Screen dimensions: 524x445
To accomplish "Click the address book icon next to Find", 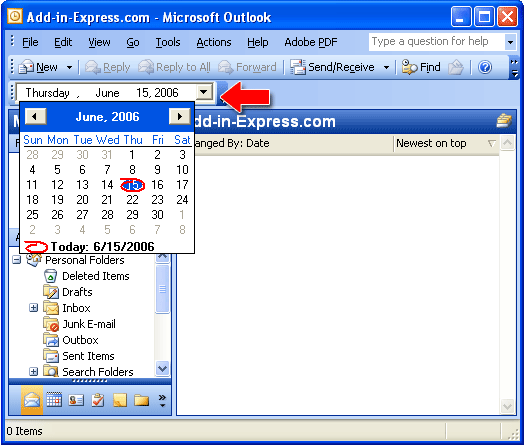I will [456, 67].
